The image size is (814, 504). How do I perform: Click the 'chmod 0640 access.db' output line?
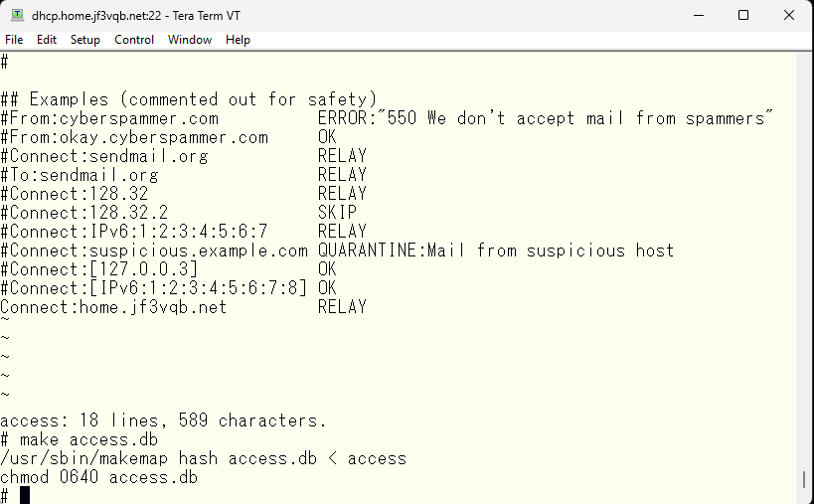pos(99,477)
